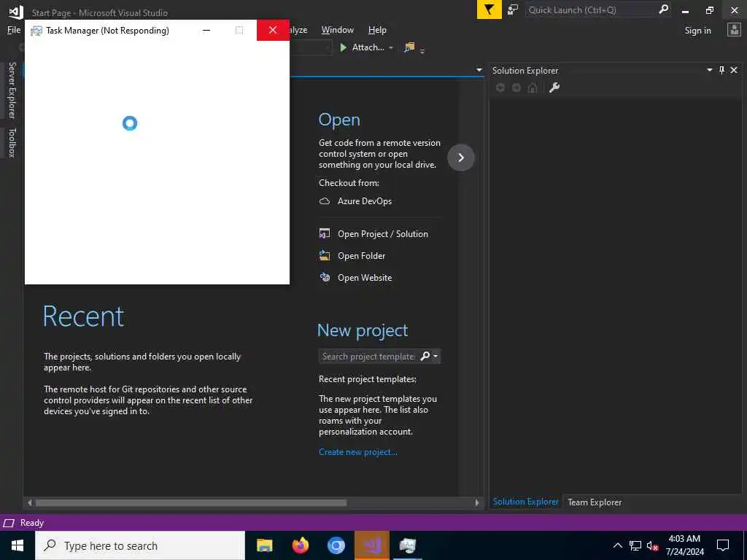The height and width of the screenshot is (560, 747).
Task: Open the document tab list dropdown
Action: [479, 70]
